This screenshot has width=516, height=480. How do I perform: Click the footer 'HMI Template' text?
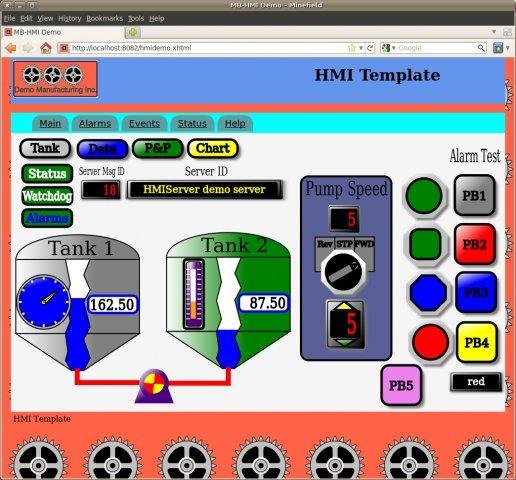[42, 419]
